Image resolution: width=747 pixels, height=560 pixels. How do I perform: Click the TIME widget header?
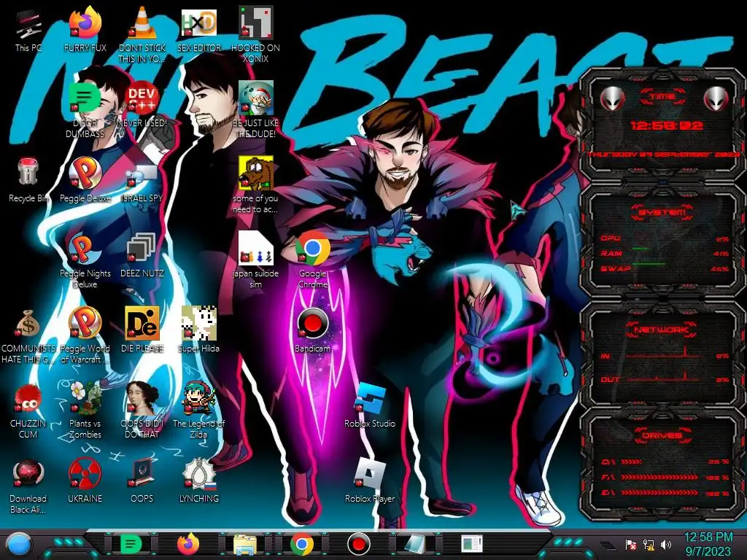(x=662, y=97)
